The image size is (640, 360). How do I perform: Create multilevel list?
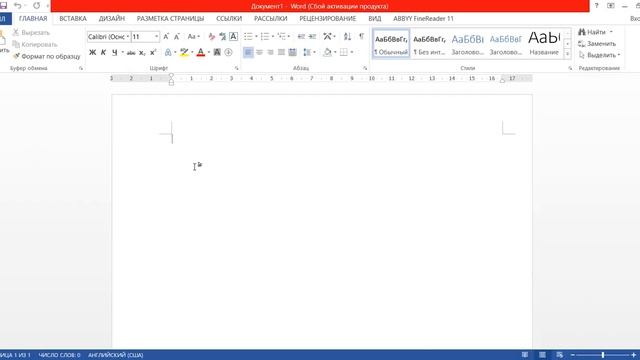tap(282, 37)
